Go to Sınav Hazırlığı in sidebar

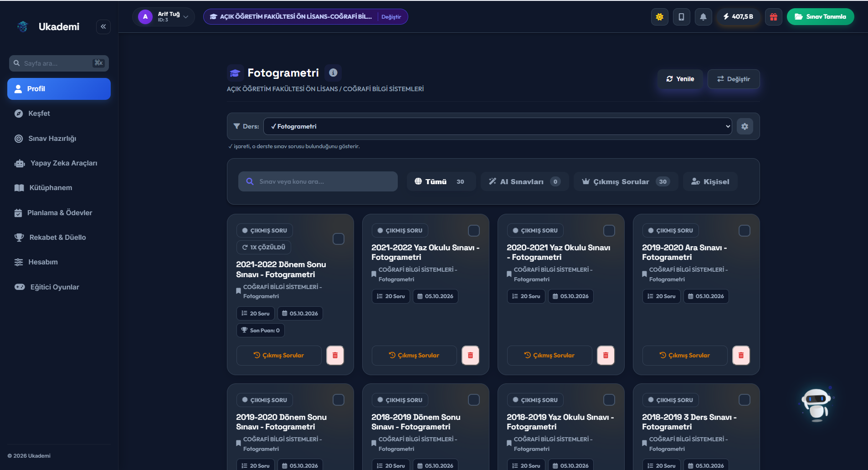59,139
